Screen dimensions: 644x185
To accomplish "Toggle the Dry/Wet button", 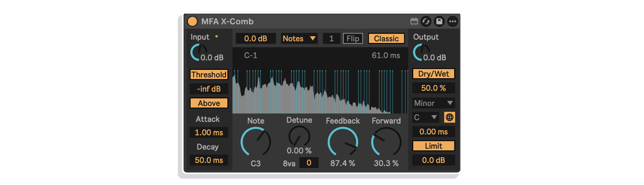I will click(x=434, y=74).
